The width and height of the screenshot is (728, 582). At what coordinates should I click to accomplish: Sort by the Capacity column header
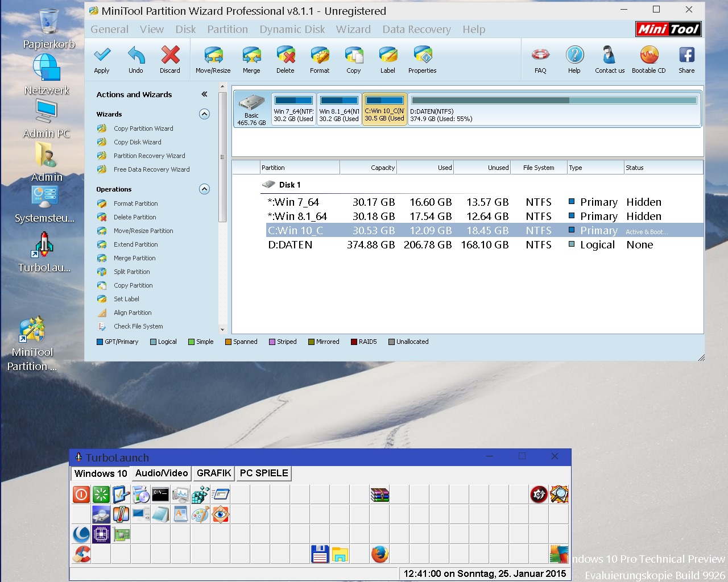tap(368, 168)
